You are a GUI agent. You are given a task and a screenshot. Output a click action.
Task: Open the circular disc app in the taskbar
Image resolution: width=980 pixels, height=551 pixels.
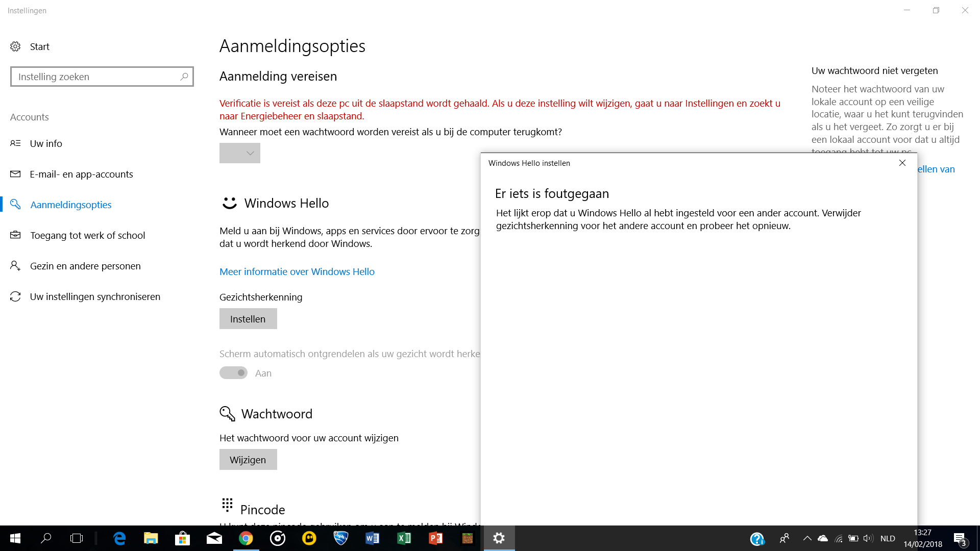tap(278, 538)
